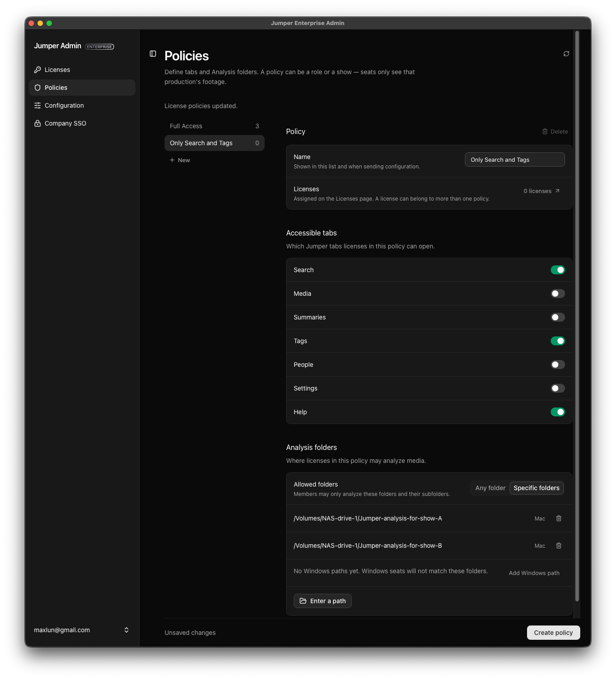This screenshot has width=616, height=680.
Task: Select the Specific folders option
Action: click(536, 488)
